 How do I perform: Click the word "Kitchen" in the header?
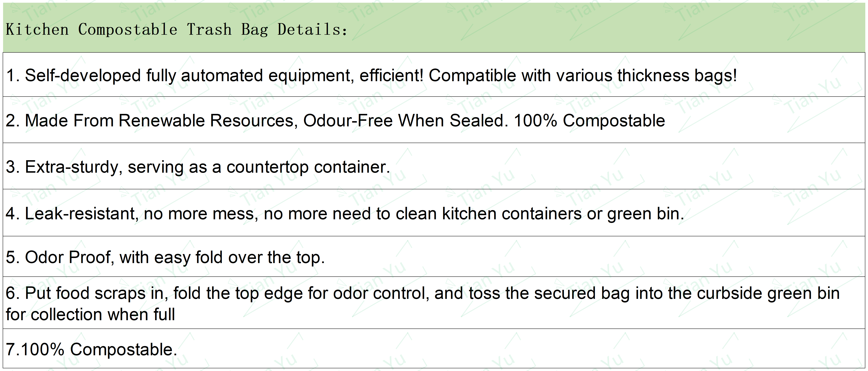(x=37, y=29)
